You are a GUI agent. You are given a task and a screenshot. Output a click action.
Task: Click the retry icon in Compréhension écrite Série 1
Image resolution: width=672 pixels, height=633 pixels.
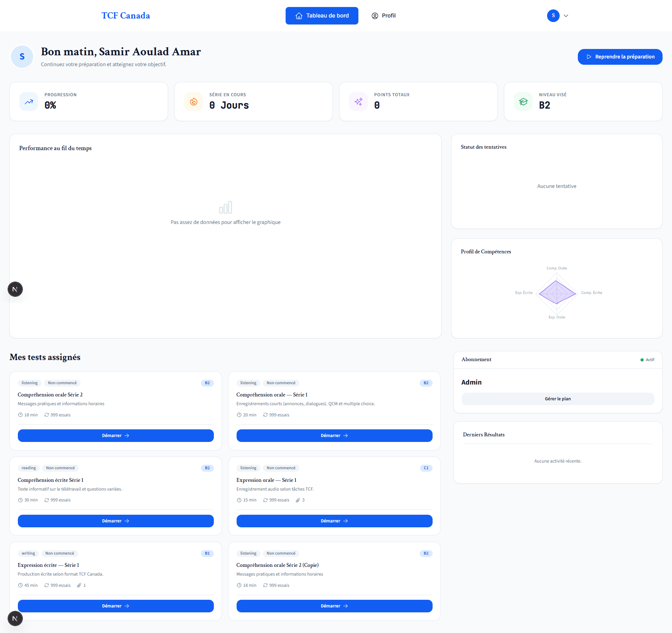click(47, 500)
